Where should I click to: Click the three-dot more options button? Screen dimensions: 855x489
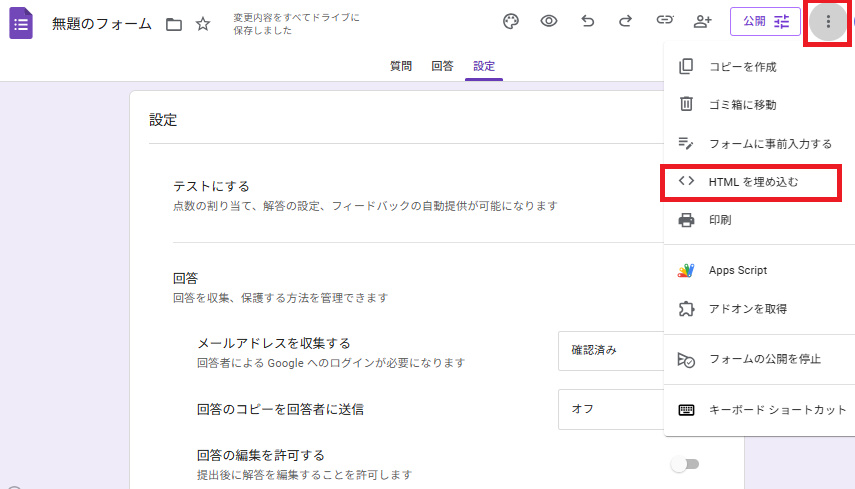point(828,21)
